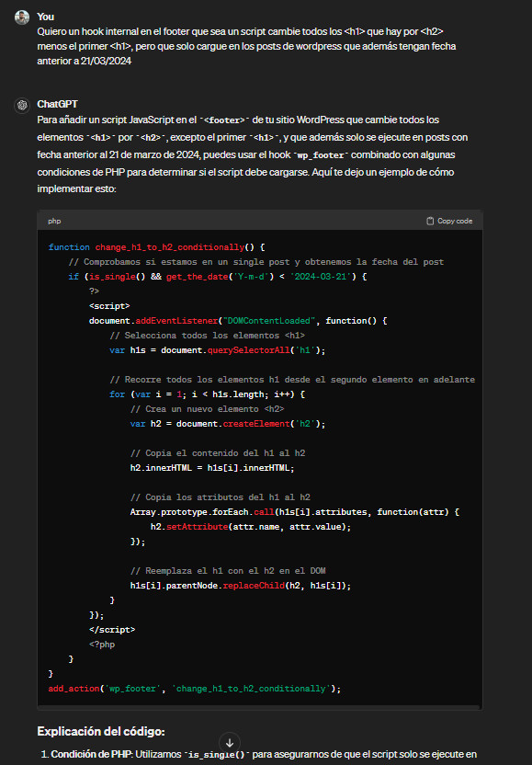Click the '// Copia los atributos del h1' comment

coord(220,497)
